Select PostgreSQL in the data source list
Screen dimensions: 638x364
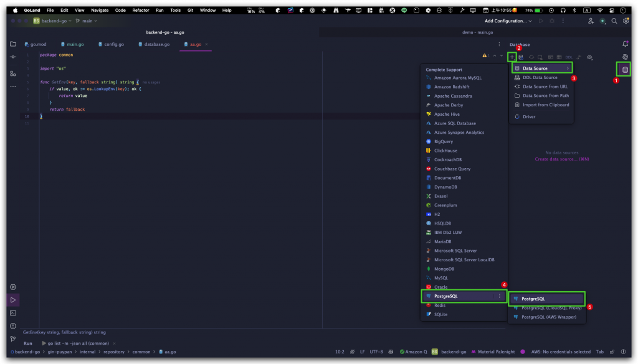tap(464, 296)
